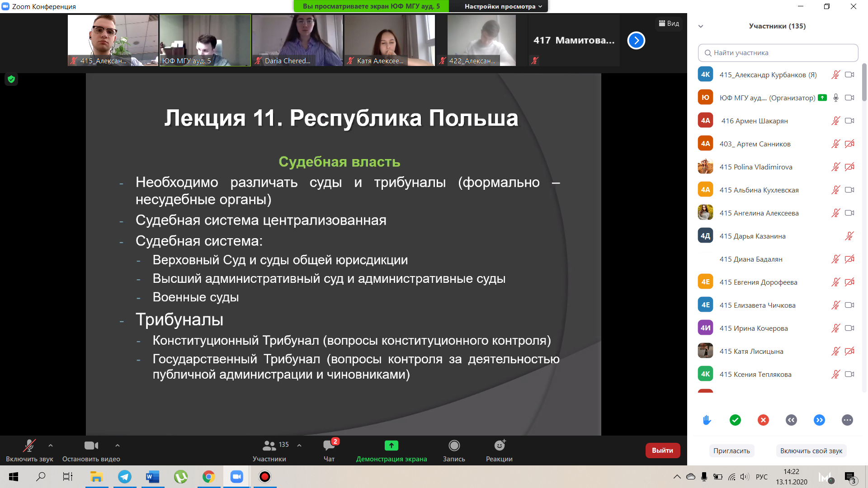
Task: Show next video thumbnails with blue arrow
Action: (x=636, y=41)
